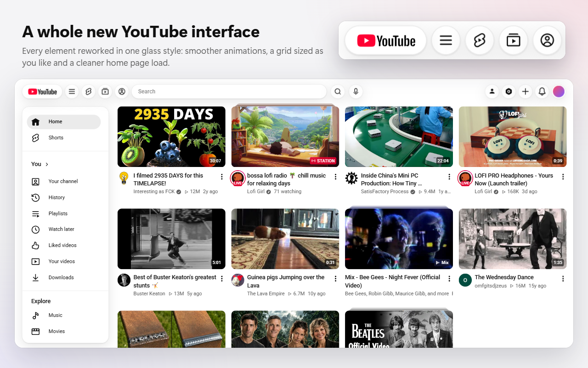Click the enlarged Shorts button

click(480, 40)
